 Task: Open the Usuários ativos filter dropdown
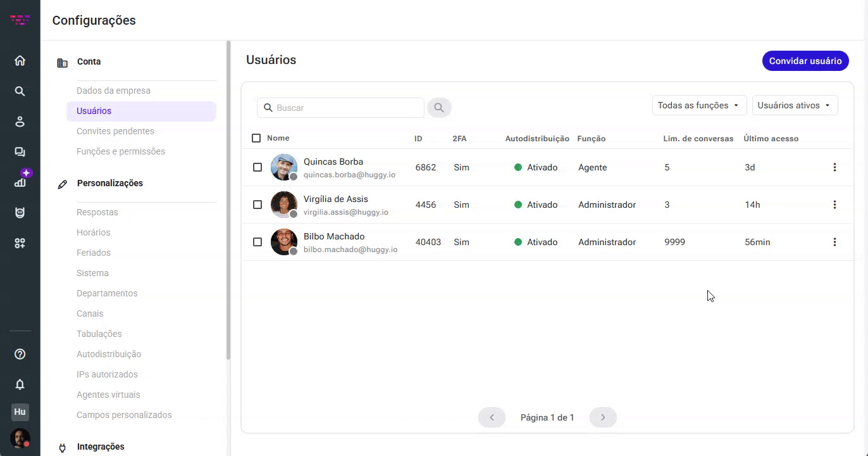click(x=795, y=105)
